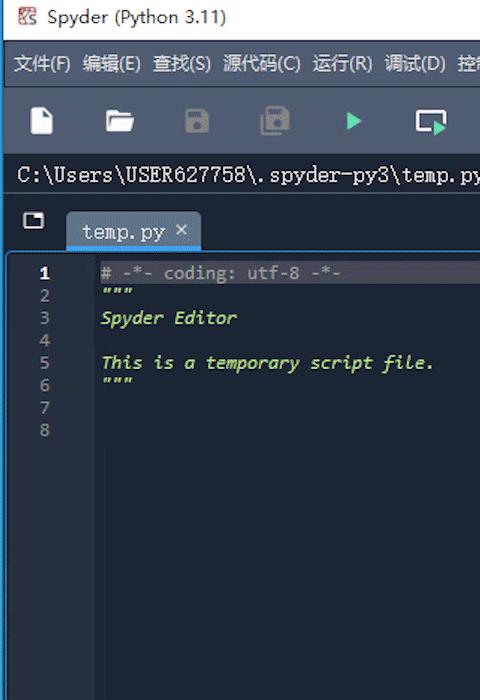
Task: Run current cell icon in toolbar
Action: click(x=431, y=121)
